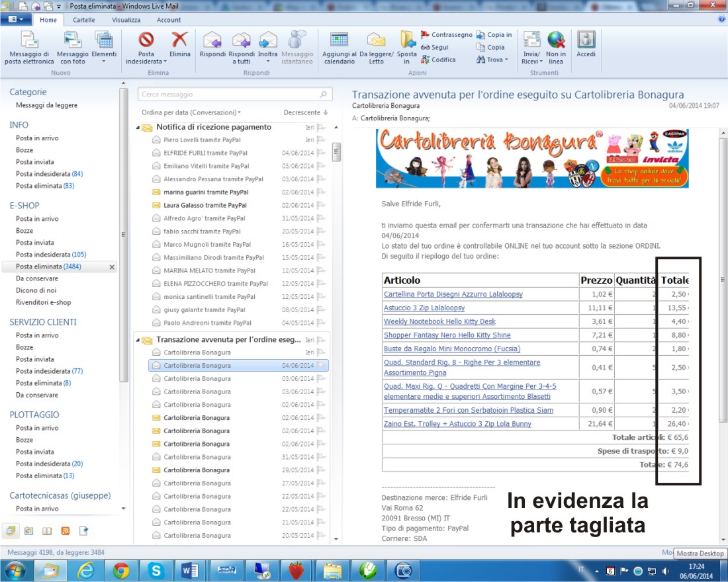Open the Weekly Notebook Hello Kitty Desk link
Screen dimensions: 728x582
point(439,321)
